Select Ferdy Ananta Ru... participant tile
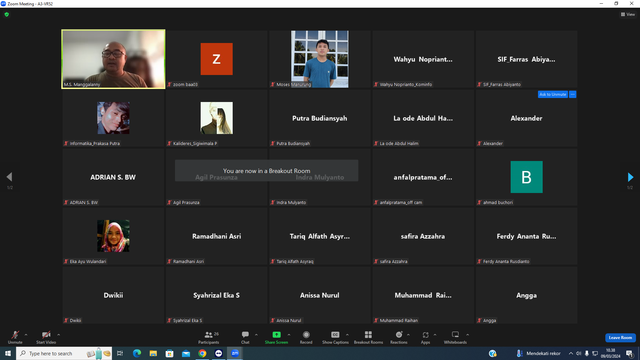Viewport: 640px width, 360px height. [526, 236]
